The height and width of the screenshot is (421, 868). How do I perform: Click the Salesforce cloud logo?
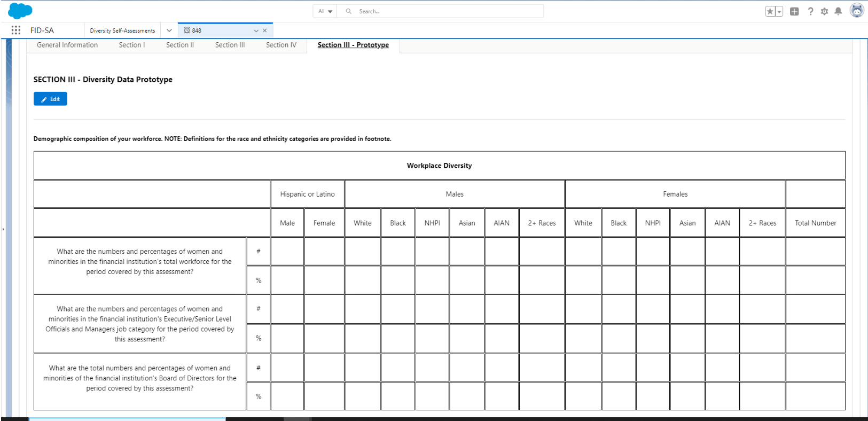point(20,11)
